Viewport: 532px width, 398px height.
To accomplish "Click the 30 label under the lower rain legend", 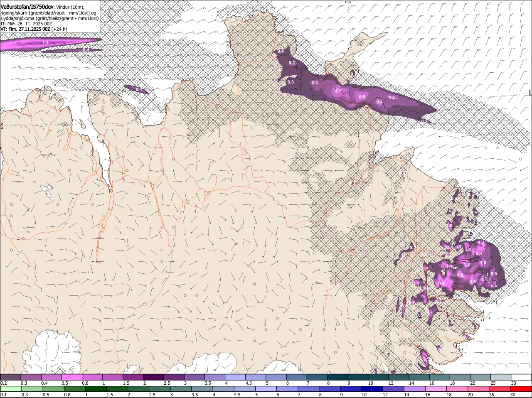I will pos(512,395).
